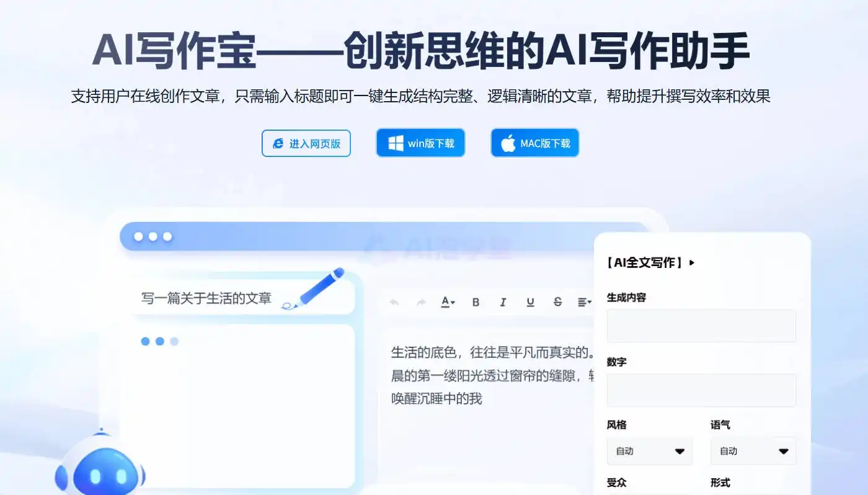Click the 数字 label

(x=617, y=362)
